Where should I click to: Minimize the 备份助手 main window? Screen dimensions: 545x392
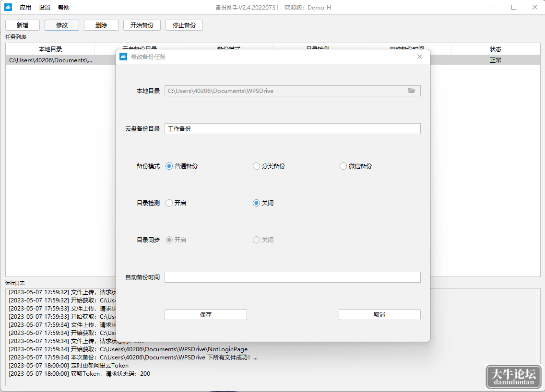point(493,7)
